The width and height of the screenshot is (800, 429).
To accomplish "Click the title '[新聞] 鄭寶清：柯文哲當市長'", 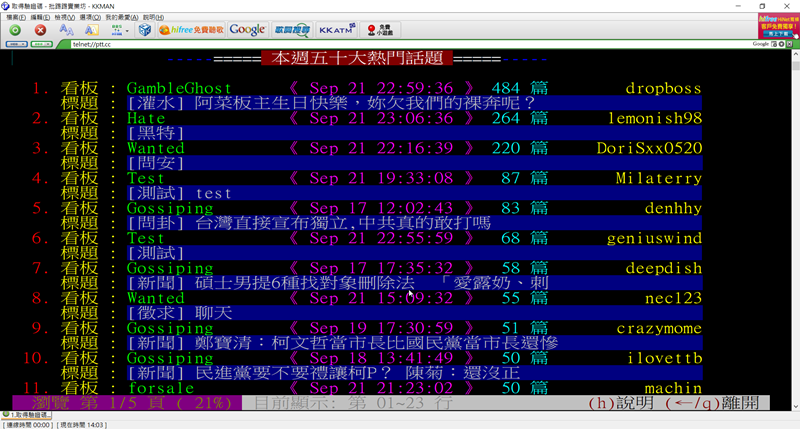I will click(x=342, y=343).
